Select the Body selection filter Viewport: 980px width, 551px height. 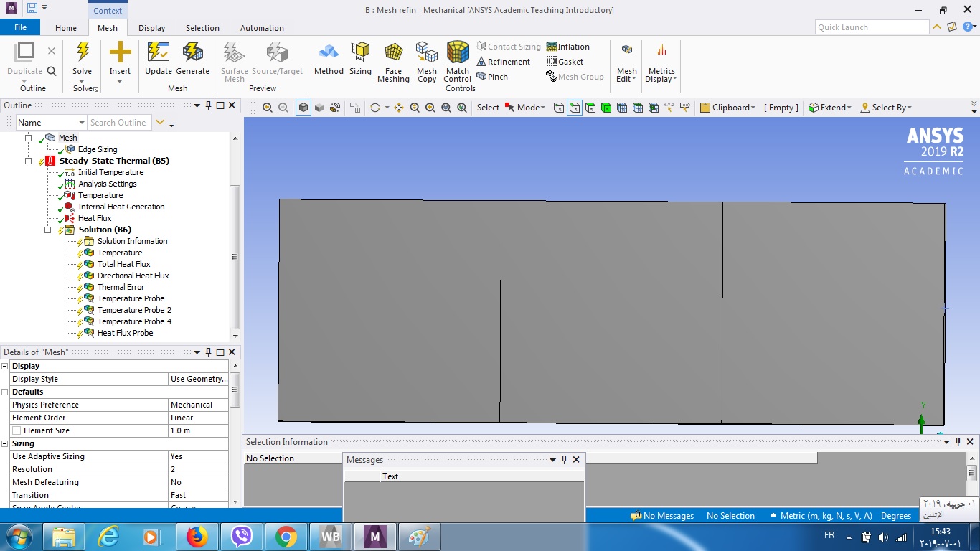606,108
